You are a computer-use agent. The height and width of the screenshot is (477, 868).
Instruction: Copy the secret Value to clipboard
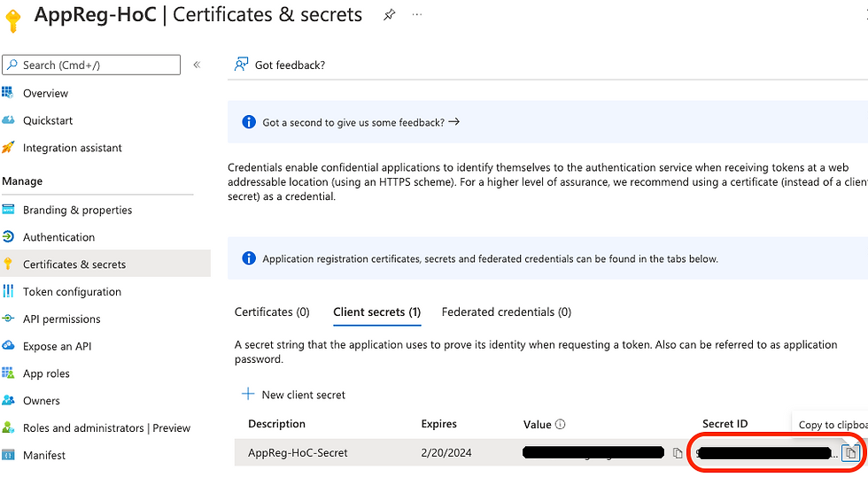677,452
